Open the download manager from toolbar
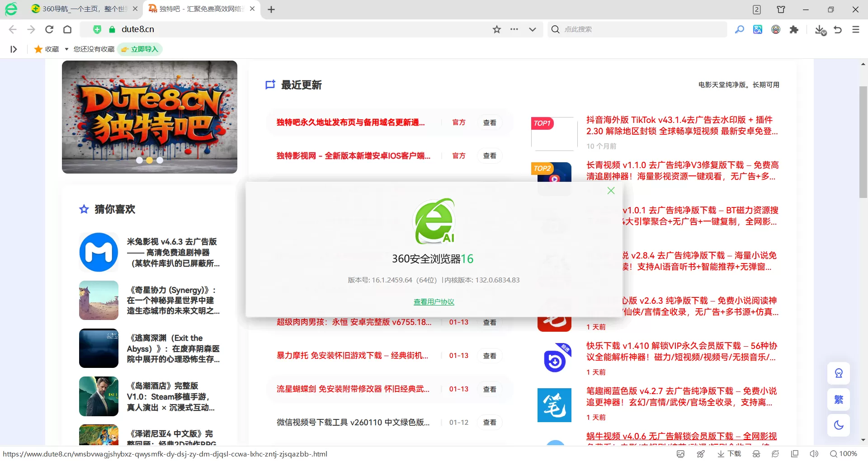The width and height of the screenshot is (868, 461). [x=821, y=29]
